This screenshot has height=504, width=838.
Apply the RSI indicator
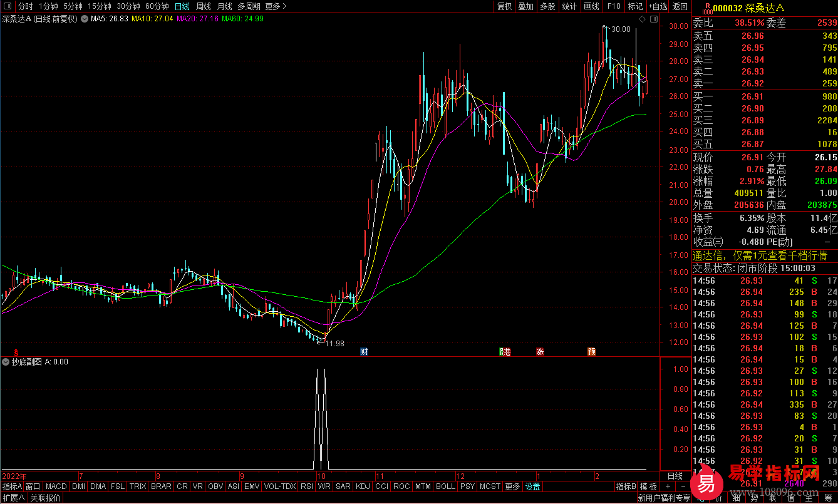coord(307,486)
